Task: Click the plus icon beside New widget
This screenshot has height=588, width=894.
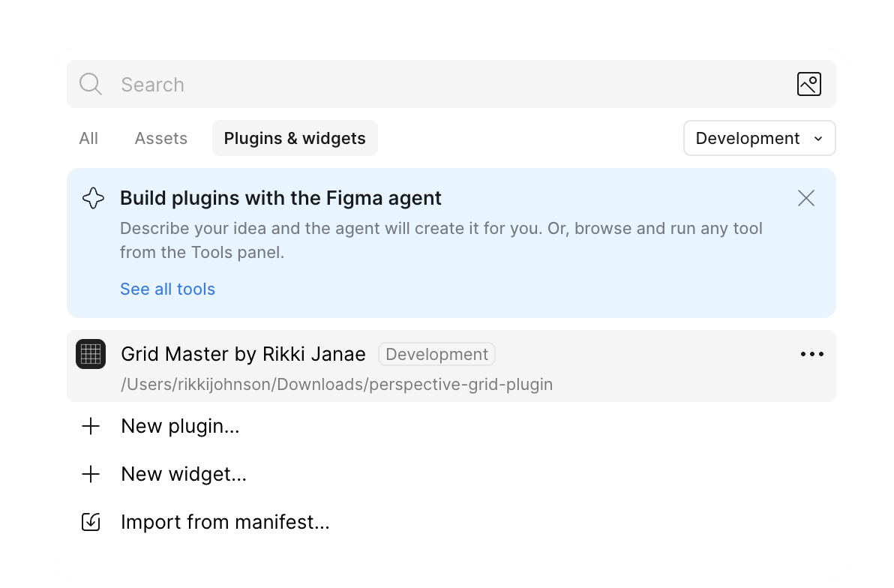Action: [x=91, y=474]
